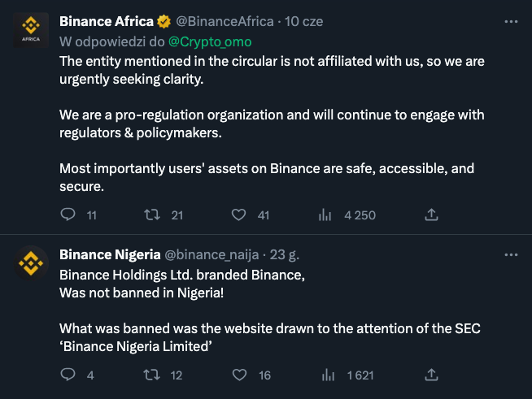Share the Binance Africa tweet
The image size is (532, 399).
[x=432, y=215]
